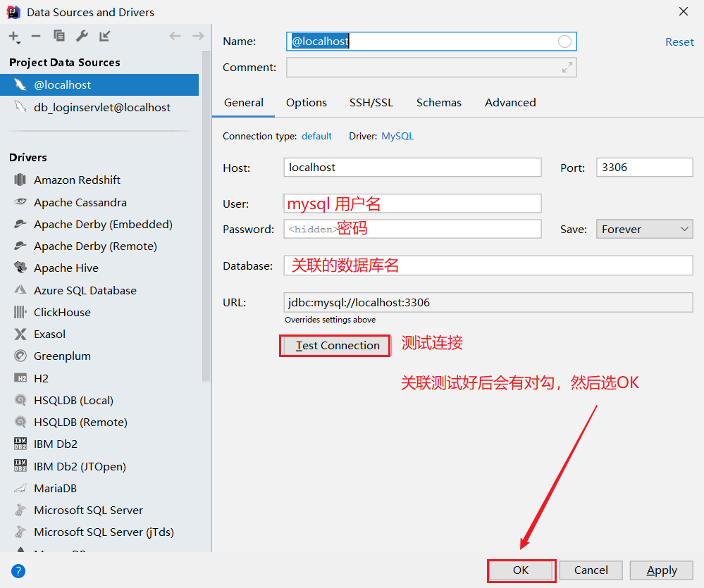Viewport: 704px width, 588px height.
Task: Switch to the General tab
Action: [x=243, y=103]
